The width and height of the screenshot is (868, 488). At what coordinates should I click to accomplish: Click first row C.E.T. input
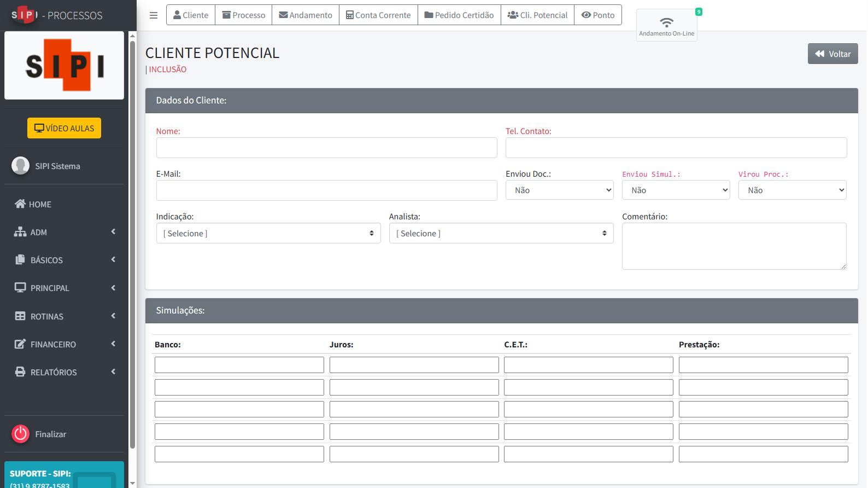click(589, 365)
